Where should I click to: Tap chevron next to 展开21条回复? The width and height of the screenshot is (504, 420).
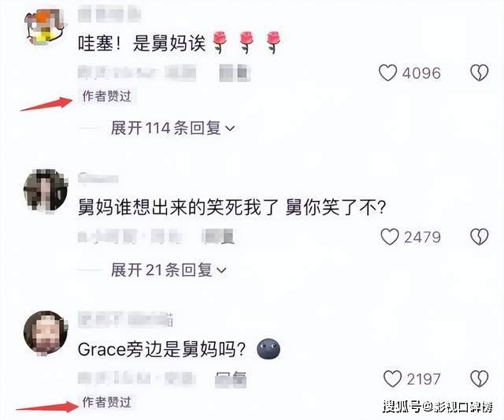point(221,270)
